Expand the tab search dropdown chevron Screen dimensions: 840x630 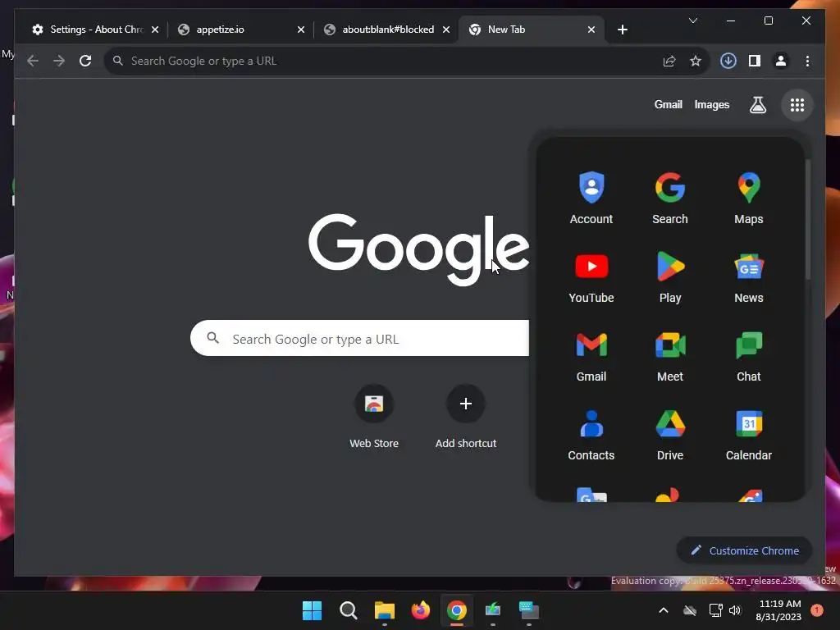tap(692, 21)
